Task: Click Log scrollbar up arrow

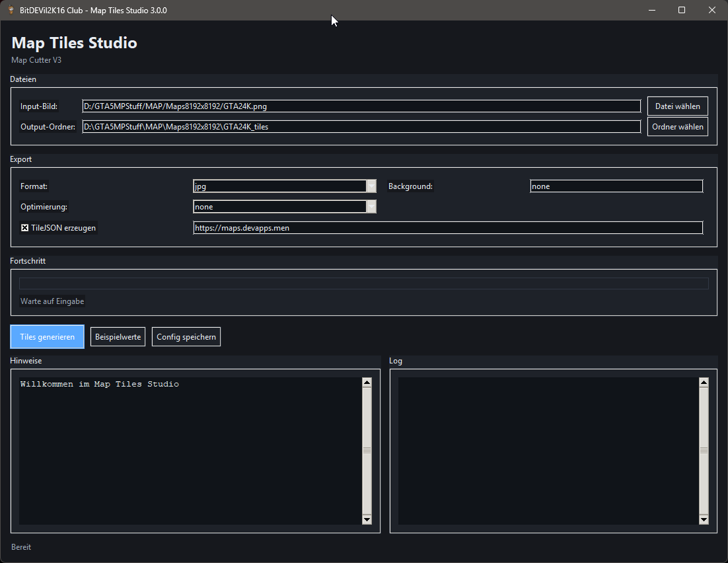Action: pos(704,383)
